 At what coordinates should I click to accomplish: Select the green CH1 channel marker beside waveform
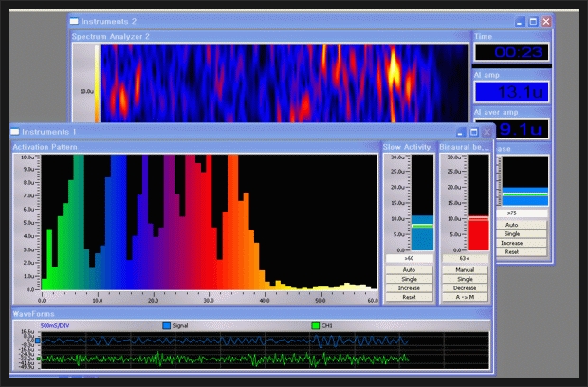[x=38, y=359]
